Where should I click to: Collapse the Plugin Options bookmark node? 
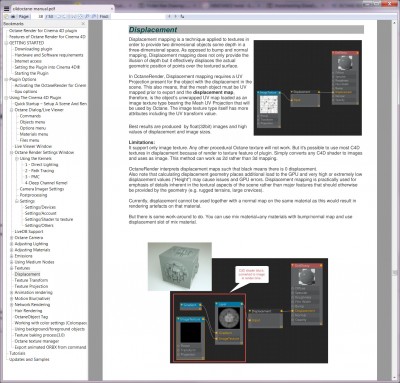click(x=6, y=79)
